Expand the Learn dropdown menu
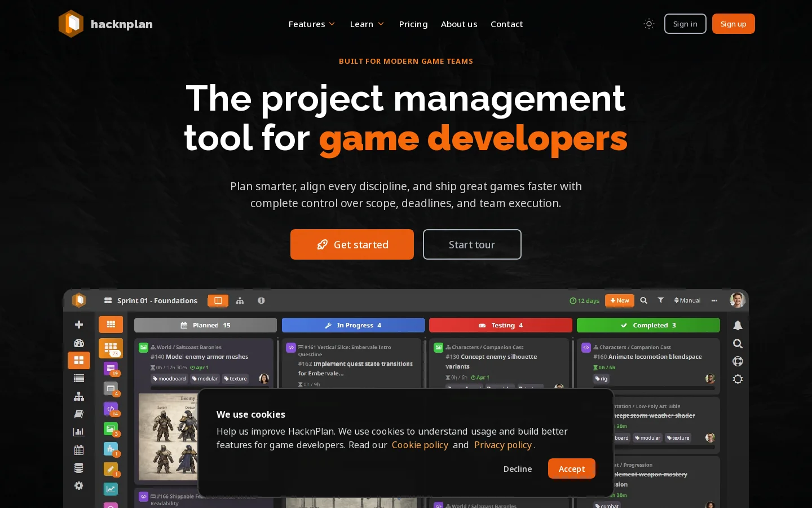The image size is (812, 508). coord(367,24)
